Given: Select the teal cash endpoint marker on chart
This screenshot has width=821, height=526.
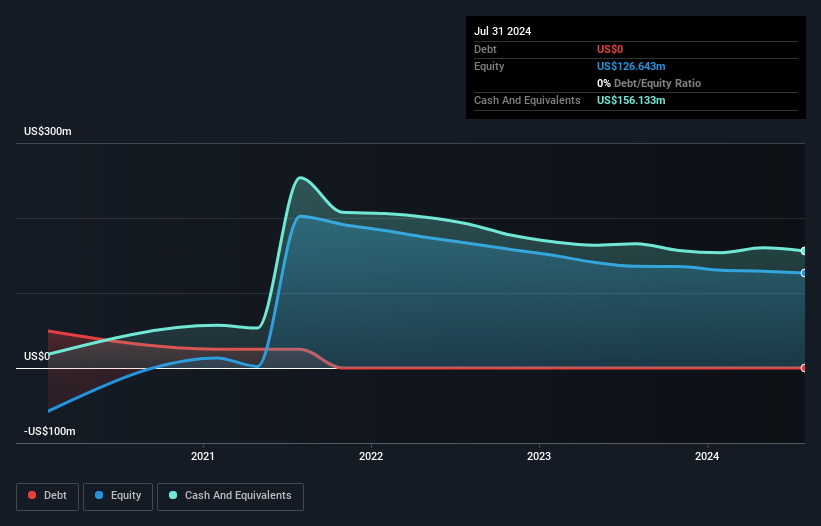Looking at the screenshot, I should (x=804, y=251).
